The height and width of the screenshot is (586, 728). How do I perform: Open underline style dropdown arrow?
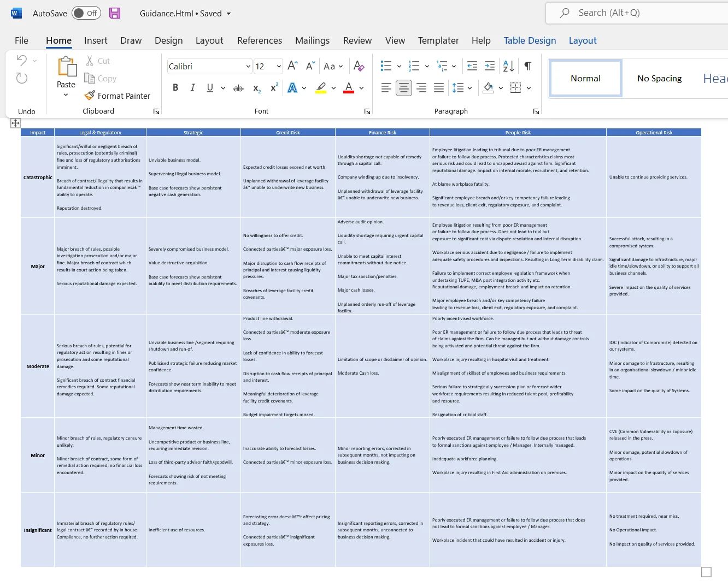[x=223, y=88]
